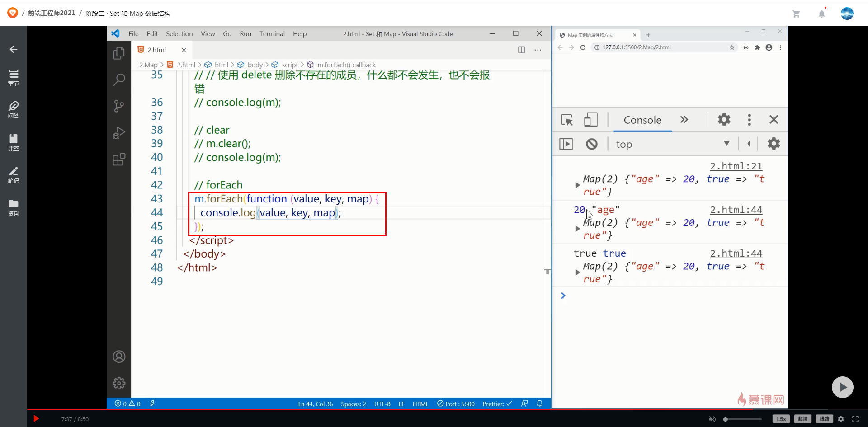Open editor More Actions ellipsis
Viewport: 868px width, 427px height.
[x=538, y=50]
